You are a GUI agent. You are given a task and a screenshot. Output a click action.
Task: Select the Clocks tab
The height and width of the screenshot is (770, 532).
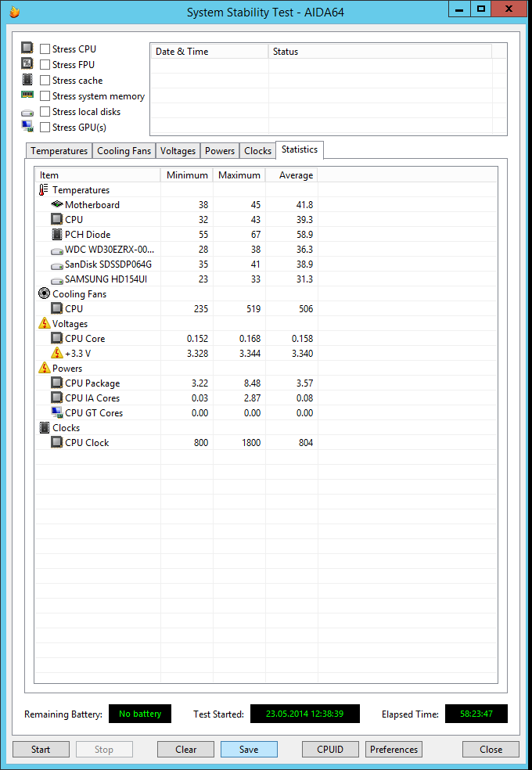(257, 151)
